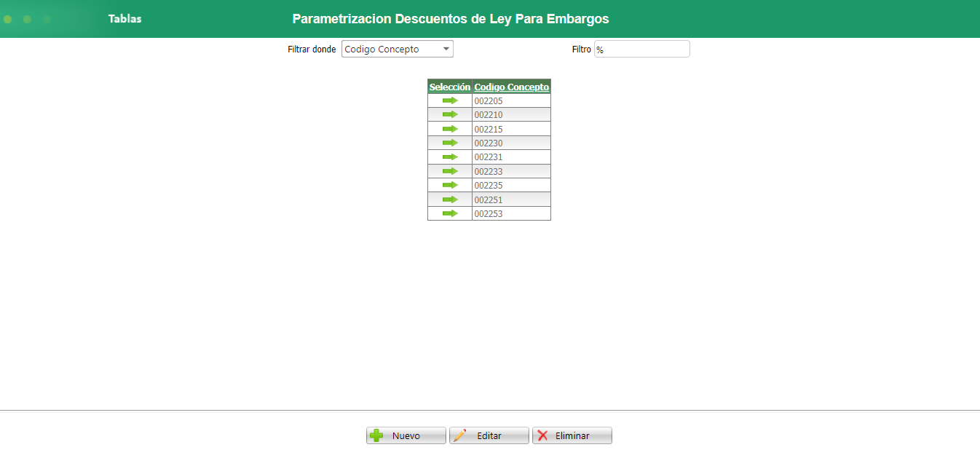Select row arrow for concept 002233

tap(450, 171)
